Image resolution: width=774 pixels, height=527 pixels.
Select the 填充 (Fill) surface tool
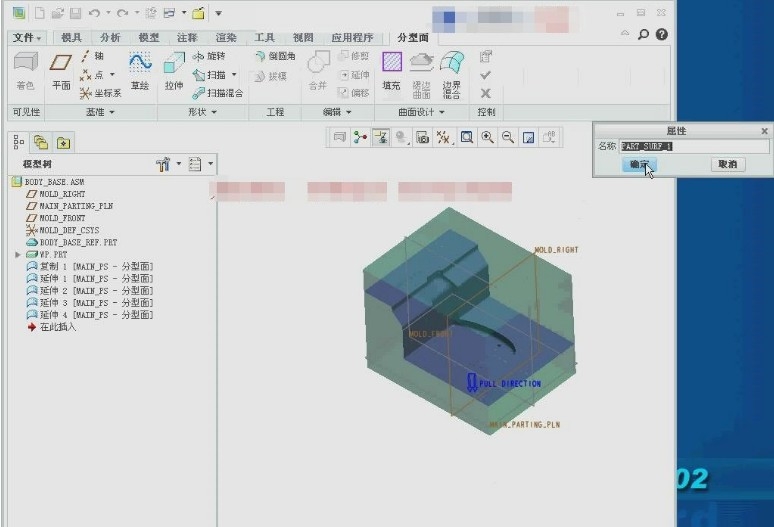pyautogui.click(x=392, y=72)
